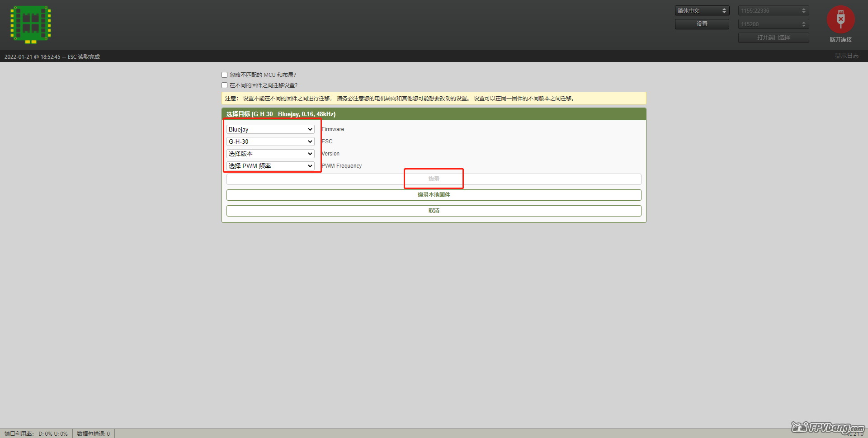Click the red disconnect USB icon
The image size is (868, 438).
tap(840, 19)
